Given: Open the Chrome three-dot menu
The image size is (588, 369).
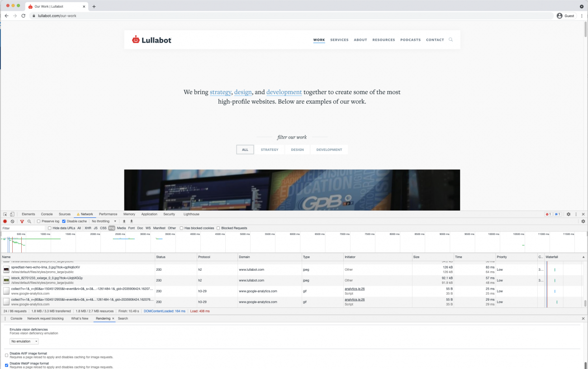Looking at the screenshot, I should (582, 16).
